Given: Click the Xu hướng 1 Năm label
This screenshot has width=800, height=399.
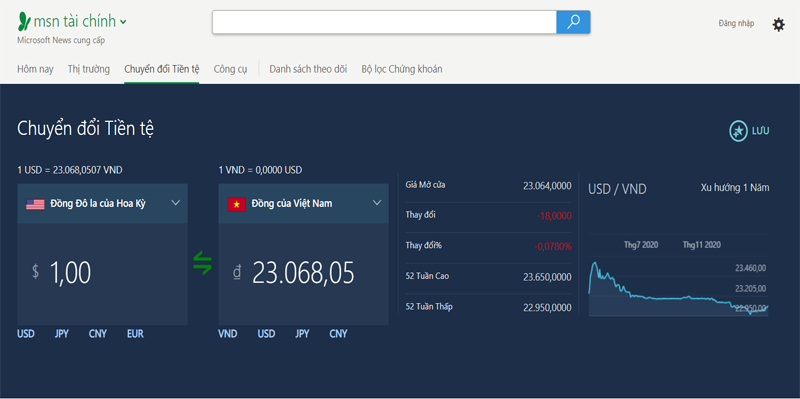Looking at the screenshot, I should (x=735, y=188).
